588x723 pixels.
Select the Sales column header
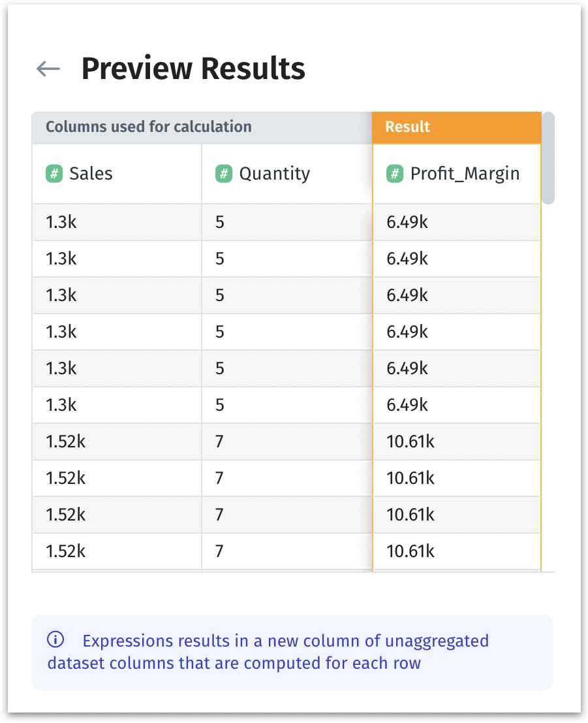[91, 174]
